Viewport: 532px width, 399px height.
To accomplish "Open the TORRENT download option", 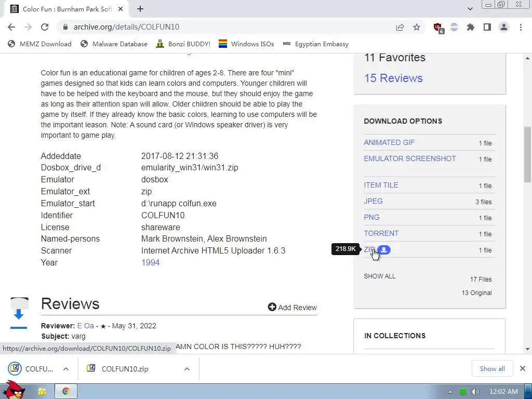I will point(381,233).
